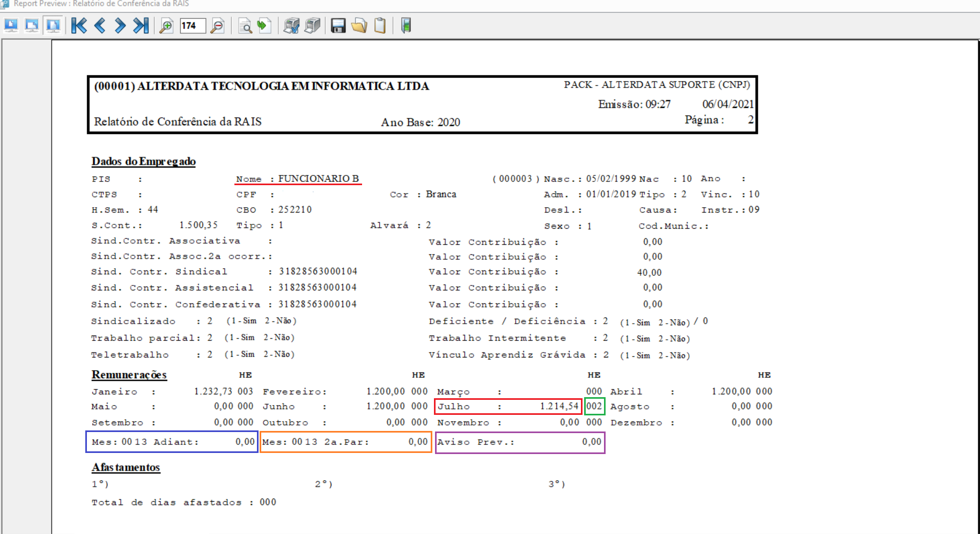Print the report using printer icon
Screen dimensions: 980x534
click(312, 26)
